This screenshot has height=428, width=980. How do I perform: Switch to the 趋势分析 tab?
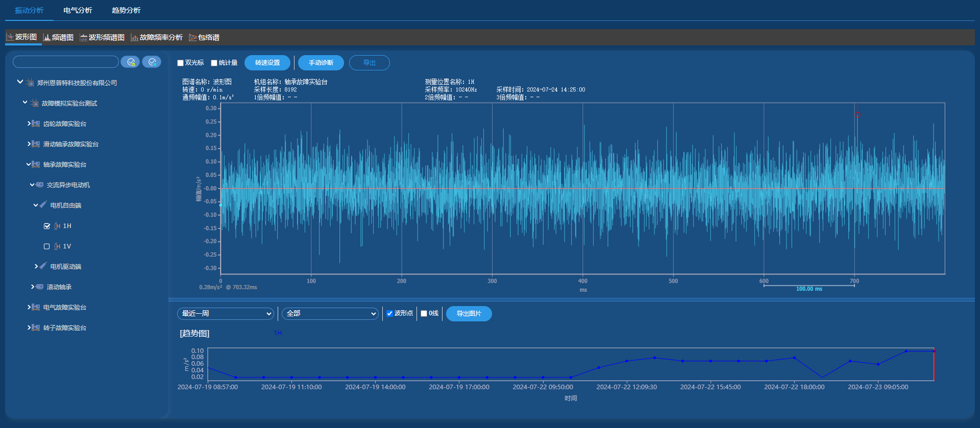coord(126,10)
